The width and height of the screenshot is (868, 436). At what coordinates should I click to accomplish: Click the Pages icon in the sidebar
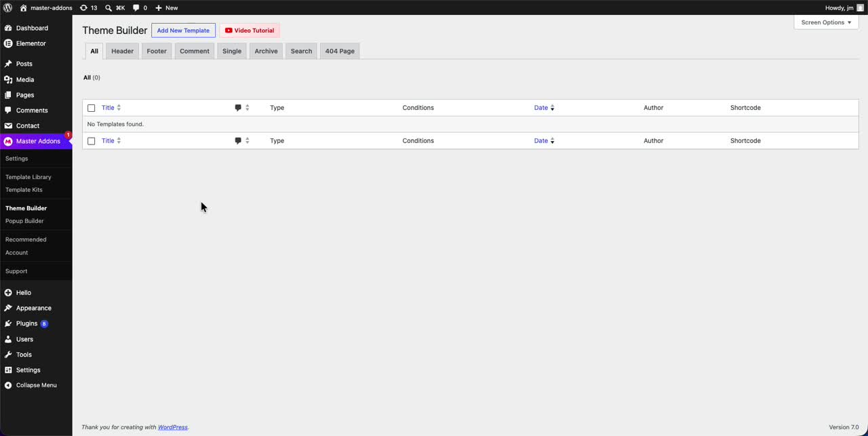point(8,95)
